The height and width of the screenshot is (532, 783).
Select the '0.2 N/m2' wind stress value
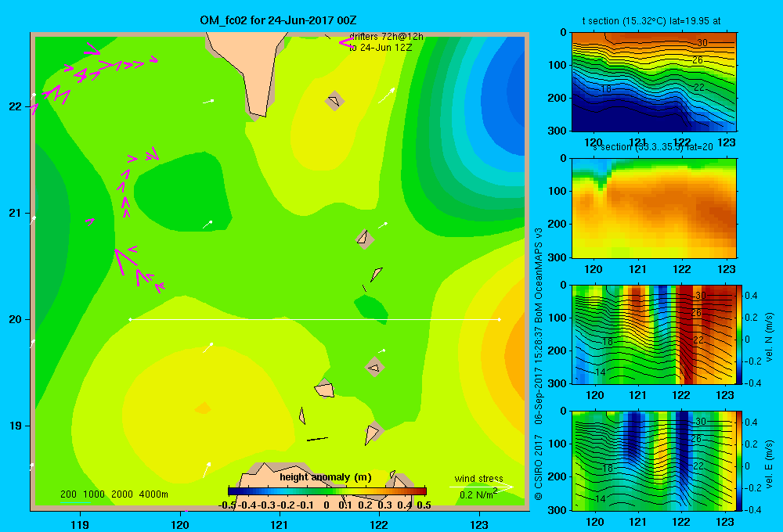coord(478,494)
